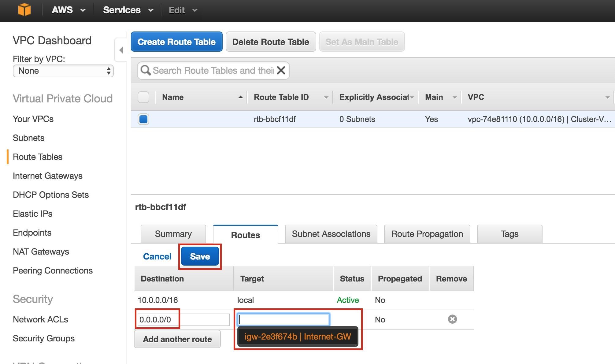Image resolution: width=615 pixels, height=364 pixels.
Task: Click the orange AWS cube logo
Action: point(24,10)
